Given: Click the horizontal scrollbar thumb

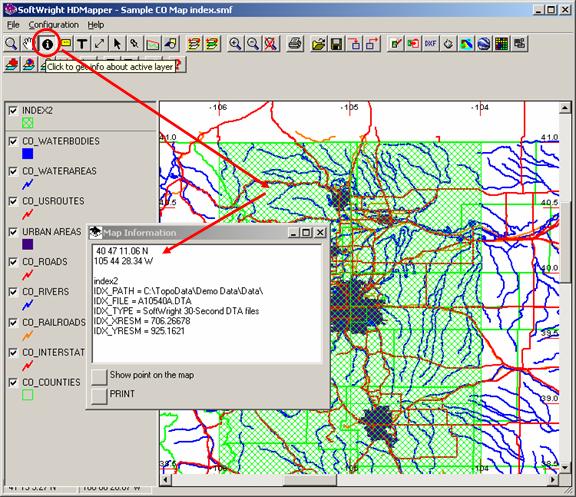Looking at the screenshot, I should pyautogui.click(x=310, y=479).
